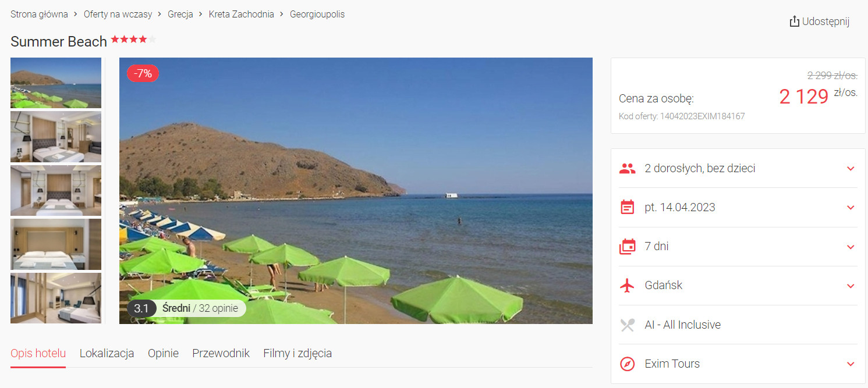The height and width of the screenshot is (388, 868).
Task: Open the Opinie tab
Action: point(163,353)
